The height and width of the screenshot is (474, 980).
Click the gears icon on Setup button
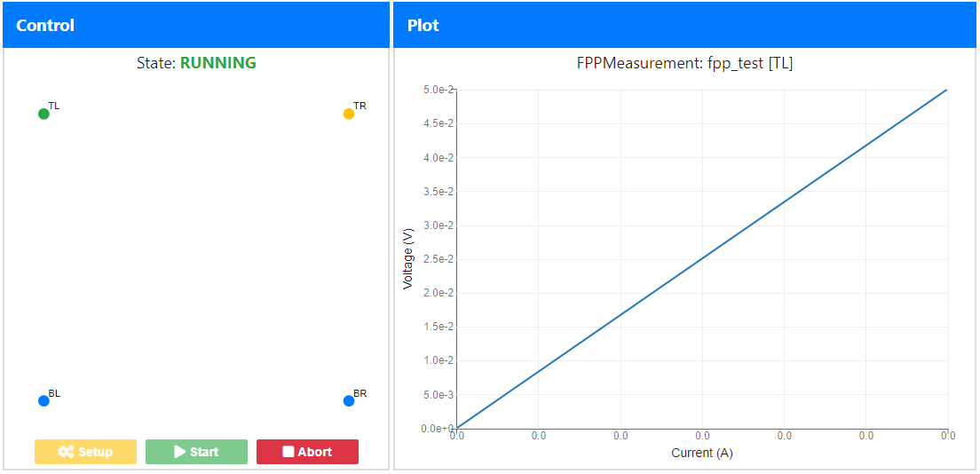pyautogui.click(x=66, y=452)
